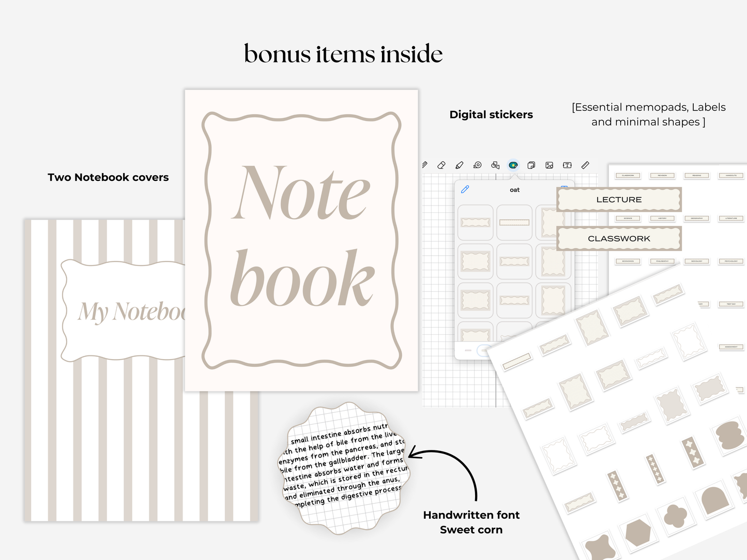Click the blue edit pencil in the sticker panel
Screen dimensions: 747x560
465,190
